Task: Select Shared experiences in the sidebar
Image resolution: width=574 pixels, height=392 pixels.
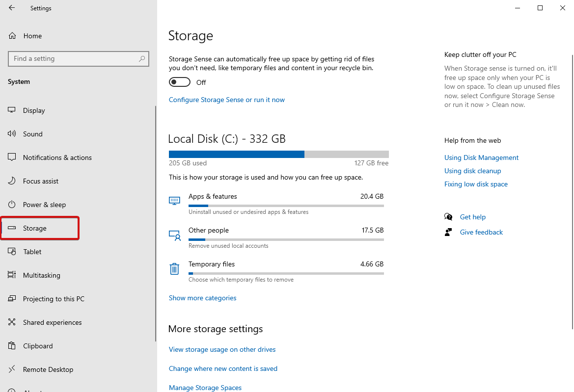Action: [x=52, y=322]
